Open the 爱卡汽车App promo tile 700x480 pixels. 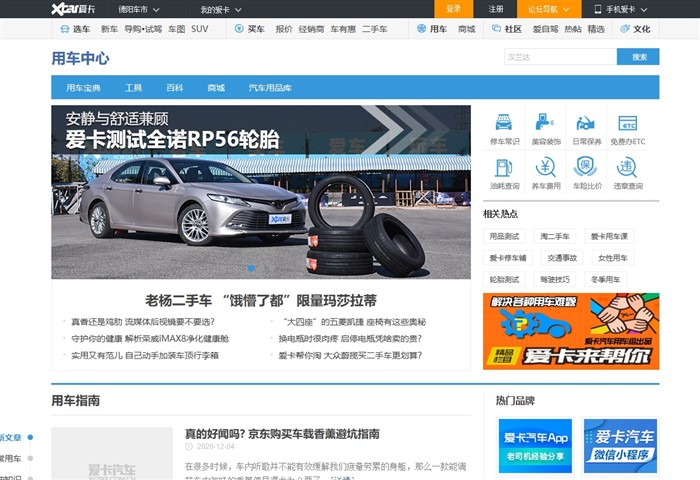pyautogui.click(x=535, y=446)
